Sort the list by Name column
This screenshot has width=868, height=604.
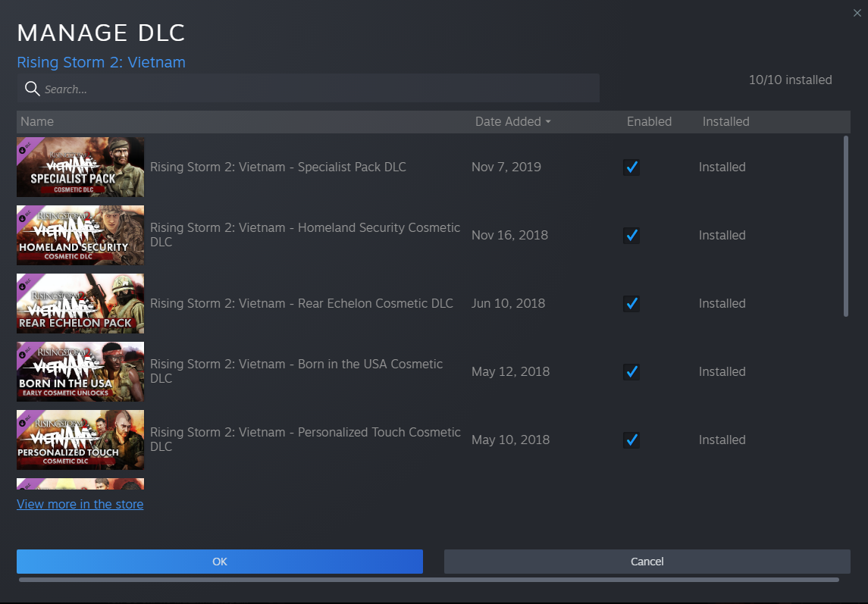pyautogui.click(x=37, y=121)
